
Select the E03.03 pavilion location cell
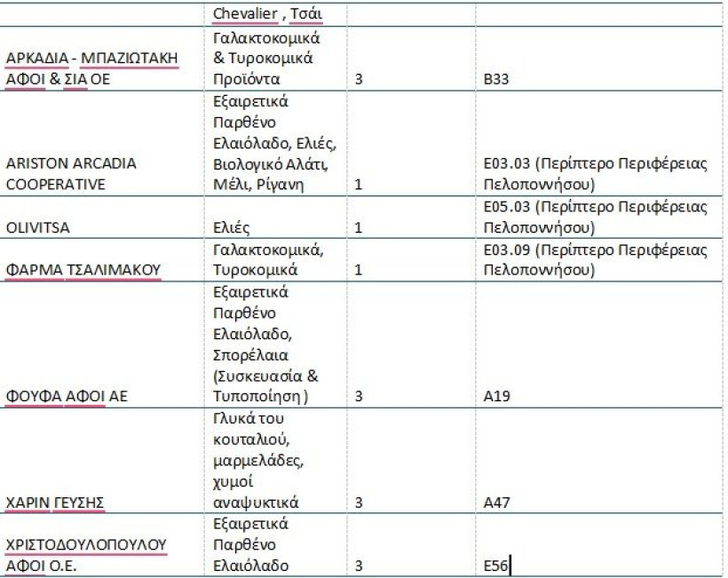(x=595, y=174)
